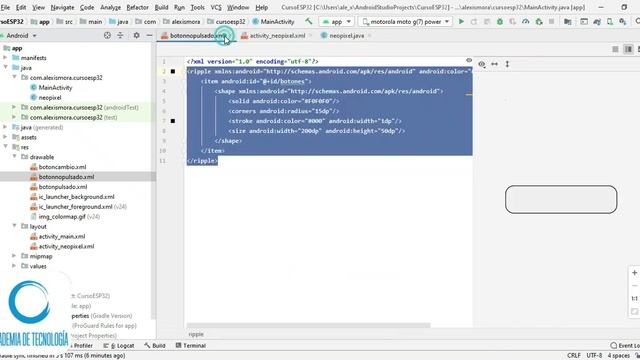Open AVD Manager phone icon
This screenshot has height=360, width=640.
click(610, 22)
